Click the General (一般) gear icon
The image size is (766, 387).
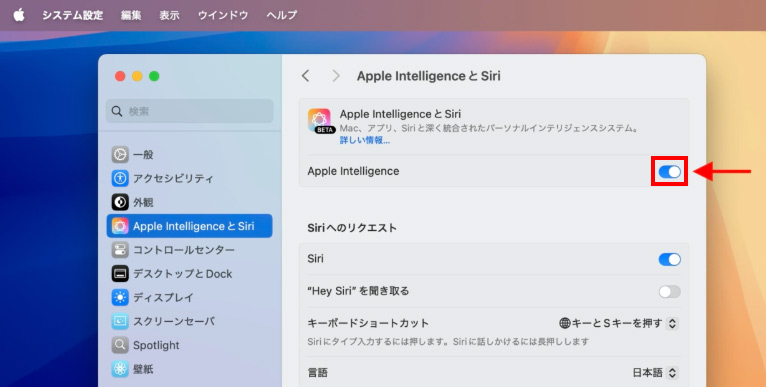[x=120, y=154]
